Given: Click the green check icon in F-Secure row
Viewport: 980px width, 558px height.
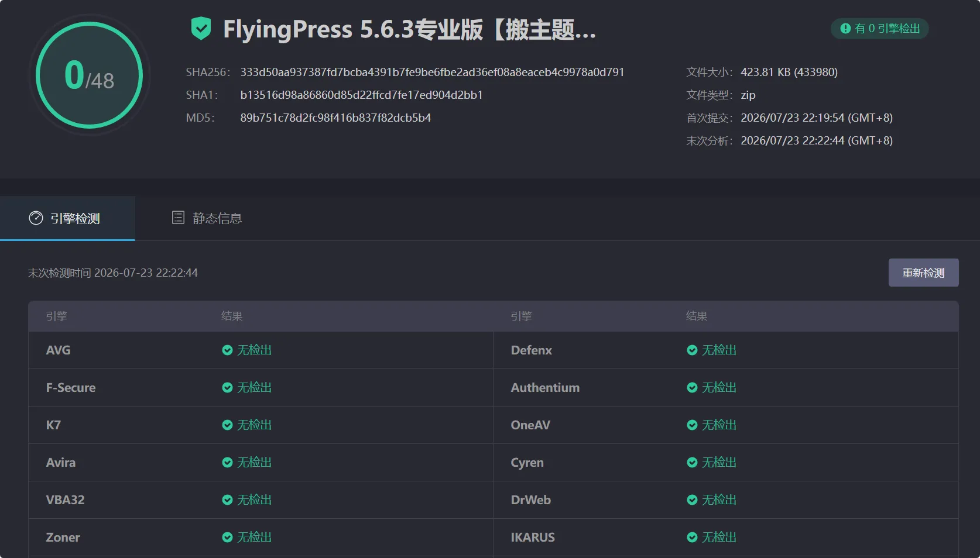Looking at the screenshot, I should pos(227,388).
